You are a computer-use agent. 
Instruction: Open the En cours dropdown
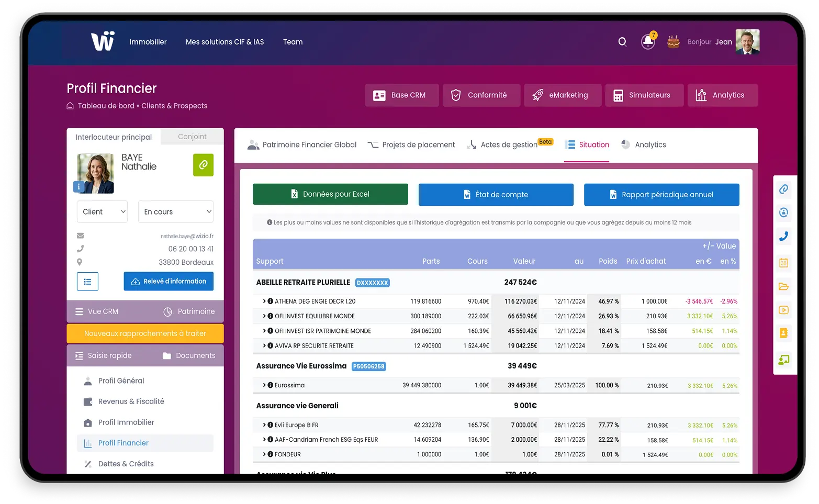click(x=176, y=212)
